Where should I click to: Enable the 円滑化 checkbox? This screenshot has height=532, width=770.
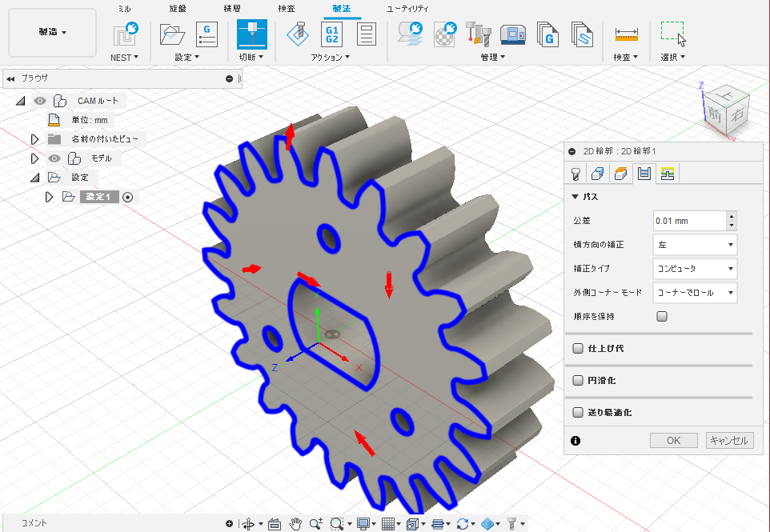pyautogui.click(x=578, y=380)
